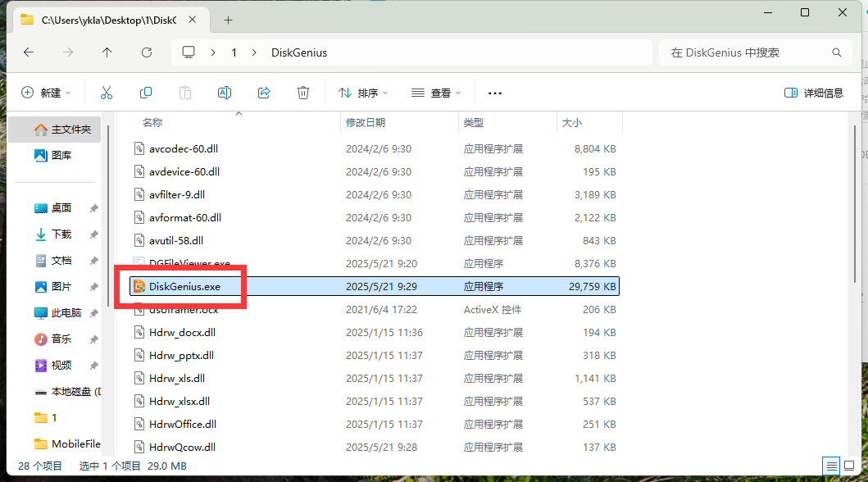Click the Delete trash can icon
The height and width of the screenshot is (482, 868).
click(x=302, y=93)
